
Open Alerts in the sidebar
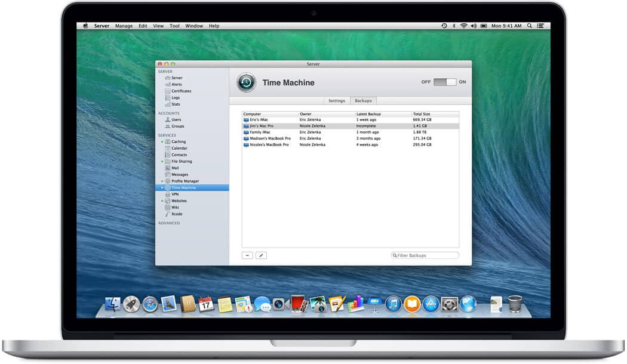coord(173,84)
